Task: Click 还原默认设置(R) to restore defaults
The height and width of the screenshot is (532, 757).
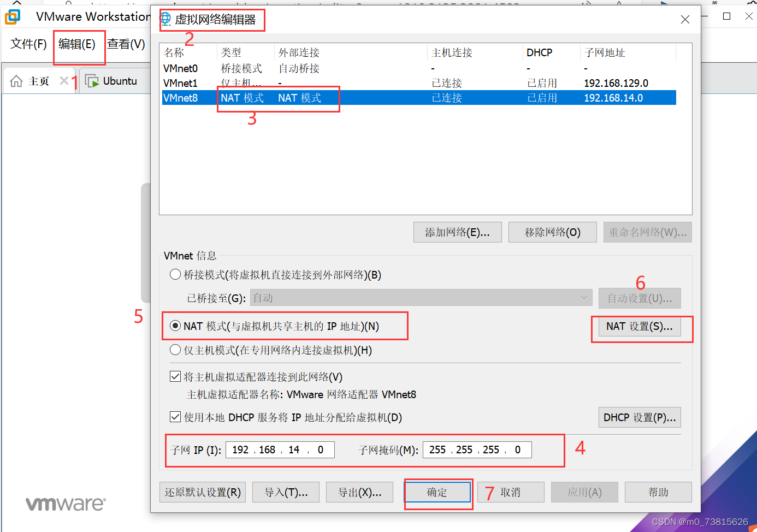Action: [203, 492]
